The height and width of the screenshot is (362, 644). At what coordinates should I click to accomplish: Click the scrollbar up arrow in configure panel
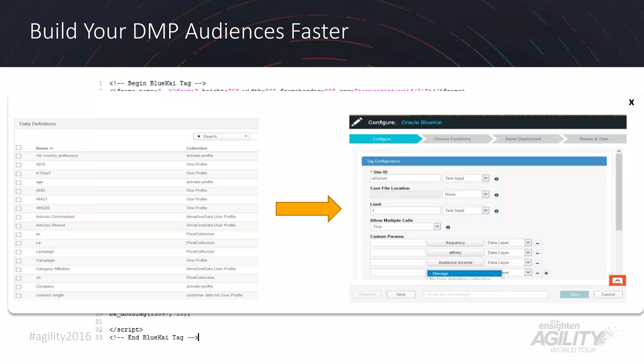[619, 151]
